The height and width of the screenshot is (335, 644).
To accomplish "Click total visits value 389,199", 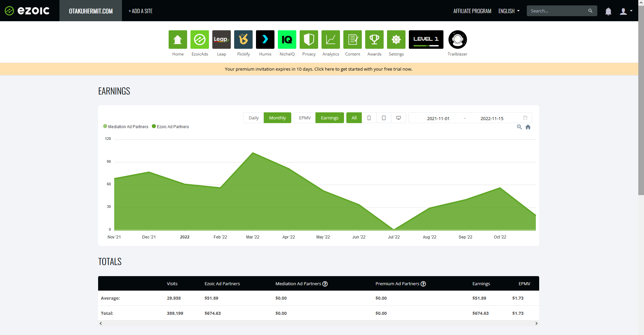I will point(175,313).
